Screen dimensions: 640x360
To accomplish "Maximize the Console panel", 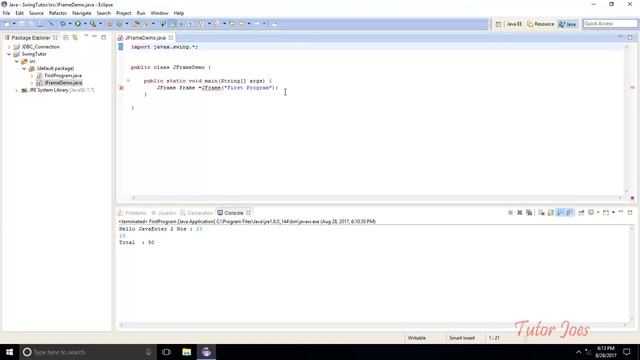I will (630, 212).
